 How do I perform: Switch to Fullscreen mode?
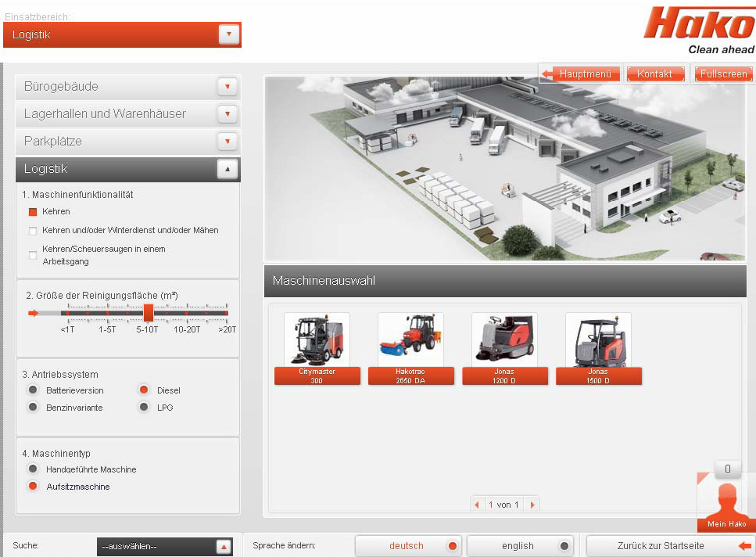point(724,74)
